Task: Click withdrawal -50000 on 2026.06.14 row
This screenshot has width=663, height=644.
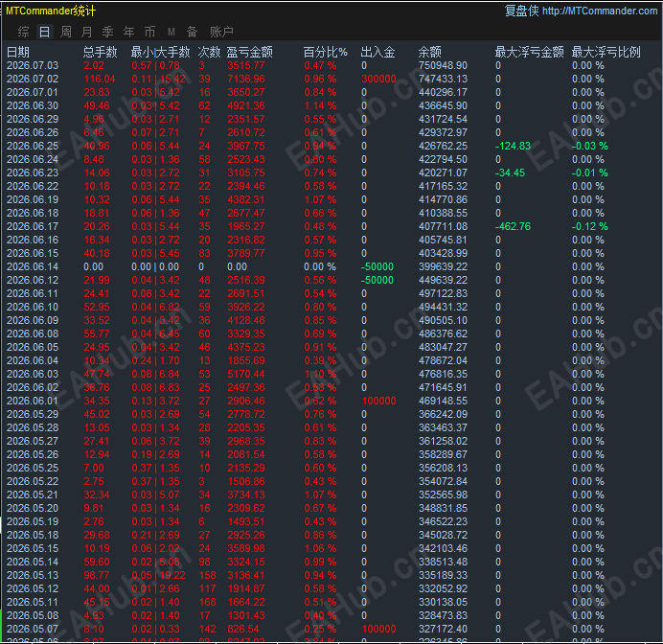Action: tap(377, 266)
